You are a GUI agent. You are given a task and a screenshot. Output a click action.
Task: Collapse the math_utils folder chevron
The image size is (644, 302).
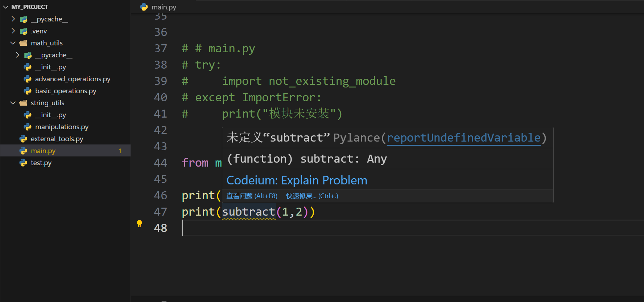click(x=13, y=43)
